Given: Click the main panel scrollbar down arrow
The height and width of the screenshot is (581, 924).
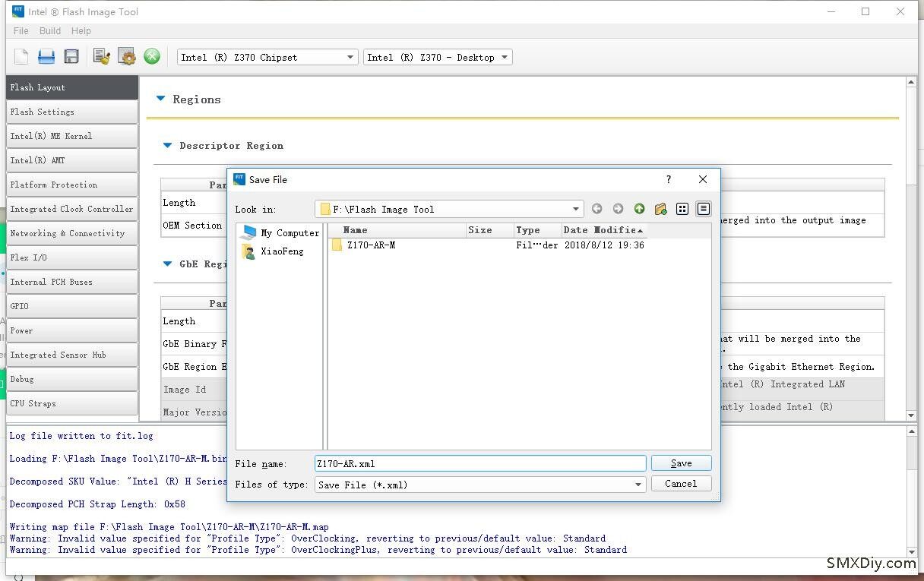Looking at the screenshot, I should (x=912, y=415).
